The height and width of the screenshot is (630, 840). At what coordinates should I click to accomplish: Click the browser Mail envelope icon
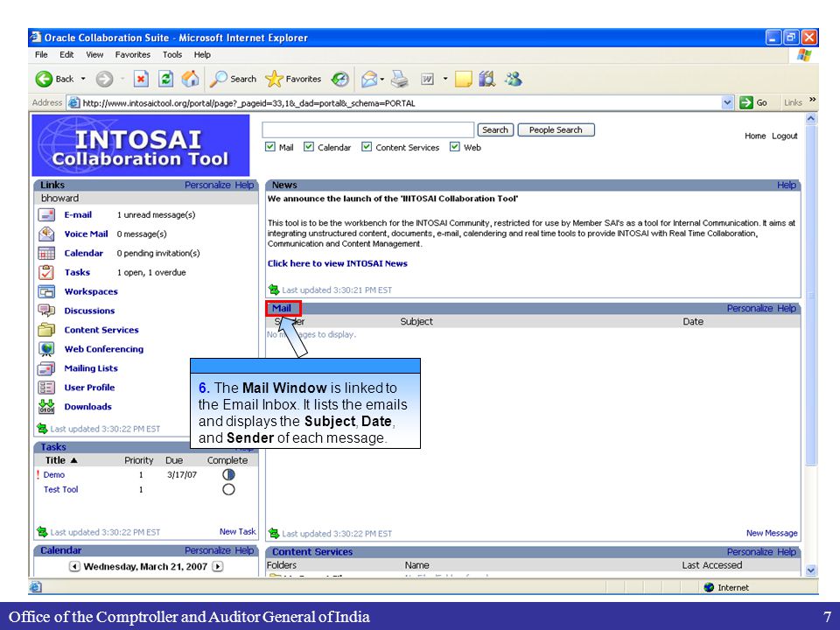pyautogui.click(x=368, y=80)
